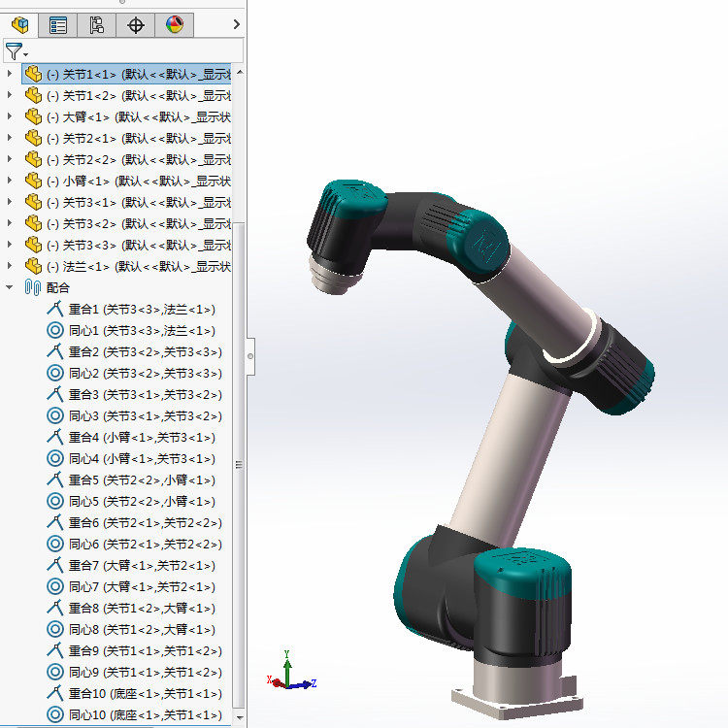Click the 重合3 coincident mate icon
This screenshot has width=728, height=728.
pyautogui.click(x=54, y=394)
